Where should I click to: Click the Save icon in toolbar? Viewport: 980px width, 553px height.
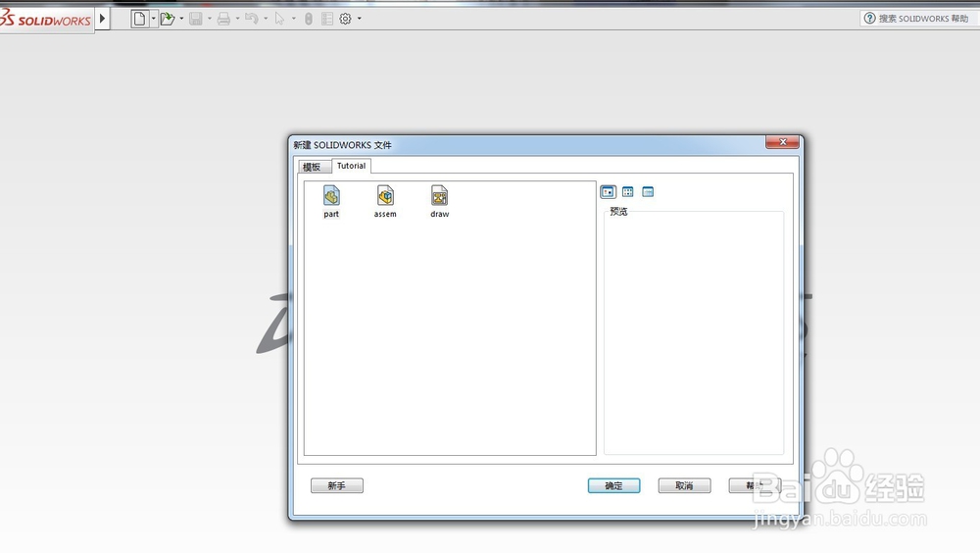point(196,19)
